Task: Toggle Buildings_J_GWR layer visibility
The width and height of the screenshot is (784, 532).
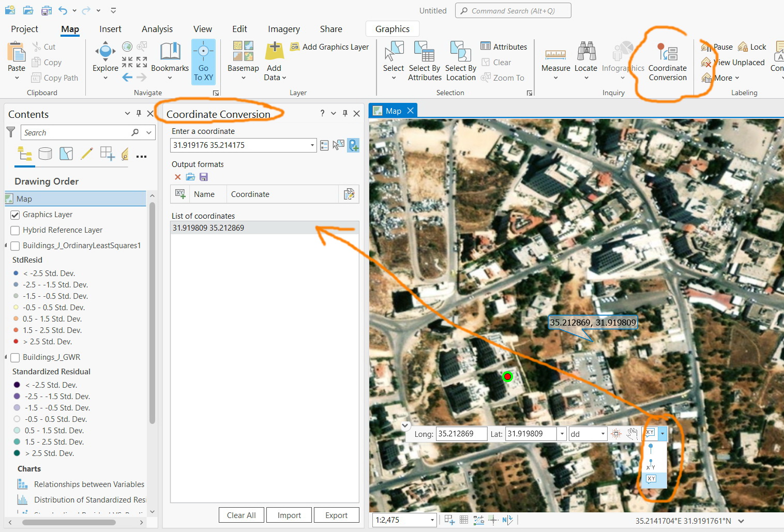Action: click(x=15, y=357)
